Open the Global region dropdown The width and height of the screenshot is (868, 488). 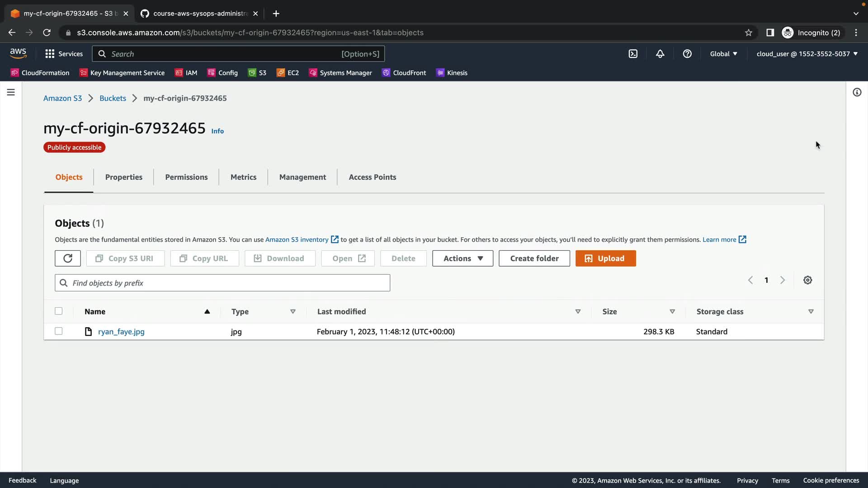(723, 54)
